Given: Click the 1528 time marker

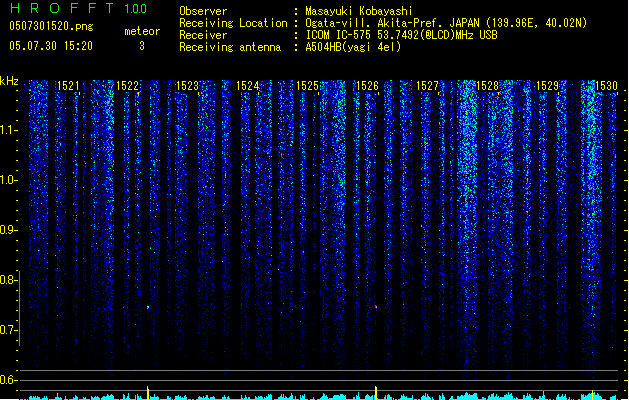Looking at the screenshot, I should pyautogui.click(x=487, y=86).
